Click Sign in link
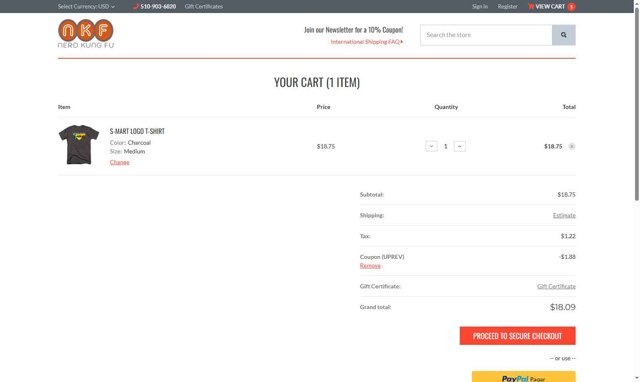Viewport: 640px width, 382px height. [x=480, y=7]
